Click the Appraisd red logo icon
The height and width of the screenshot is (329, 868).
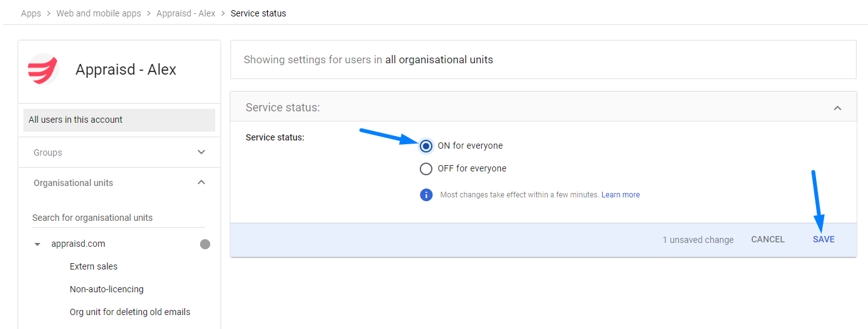click(43, 69)
